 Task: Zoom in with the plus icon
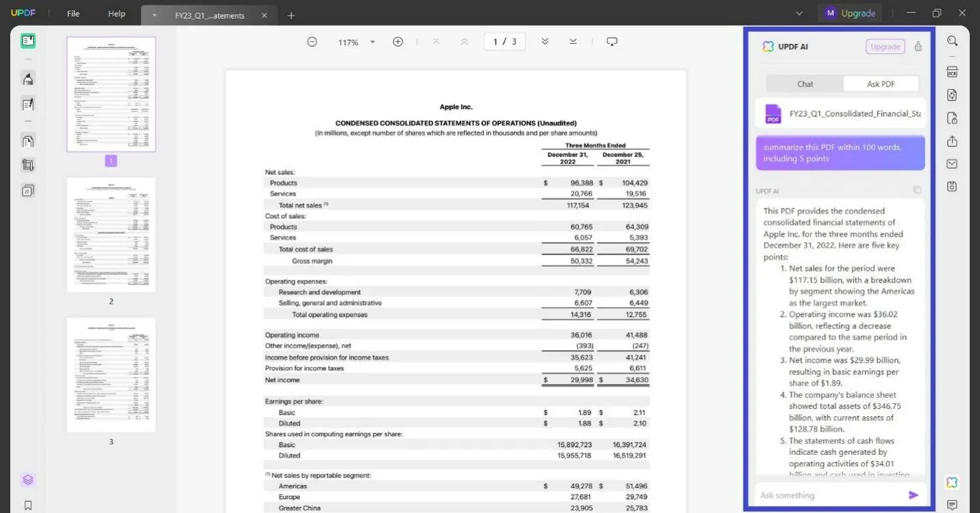point(397,42)
